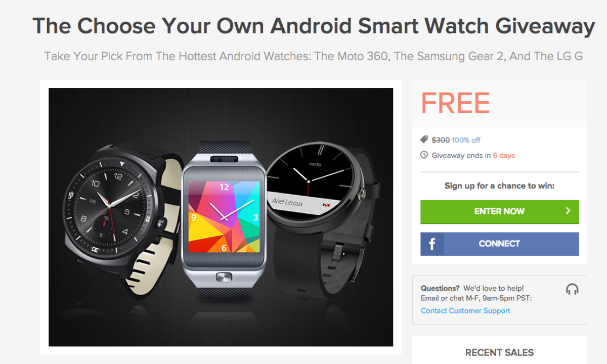Click the 100% off discount text
607x364 pixels.
(x=466, y=140)
